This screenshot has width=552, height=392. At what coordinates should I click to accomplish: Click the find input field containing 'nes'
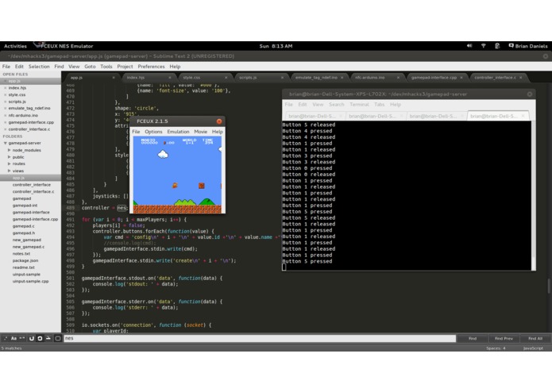point(260,338)
